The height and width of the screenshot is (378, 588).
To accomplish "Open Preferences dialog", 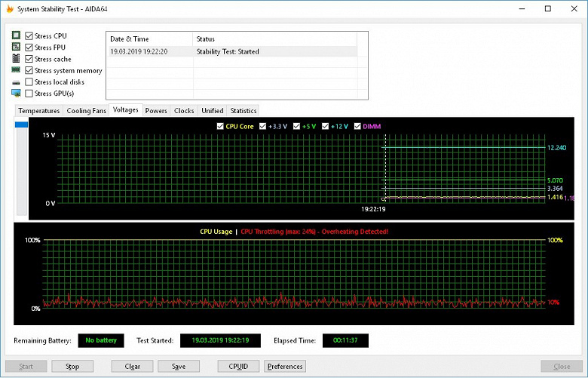I will pyautogui.click(x=285, y=367).
